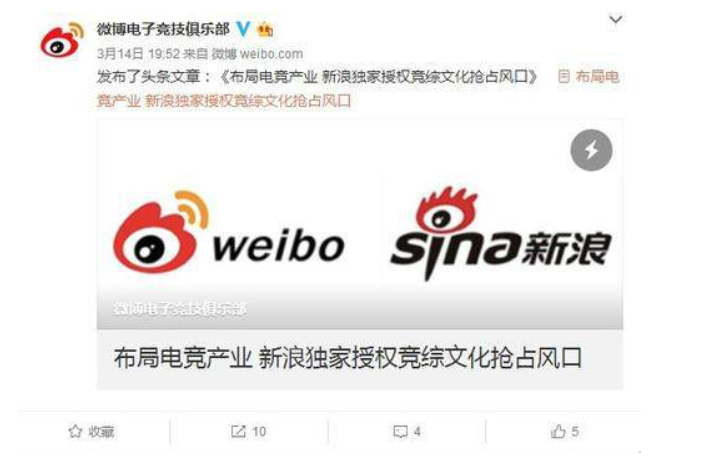The image size is (702, 468).
Task: Click the article document icon before 布局电
Action: click(x=564, y=77)
